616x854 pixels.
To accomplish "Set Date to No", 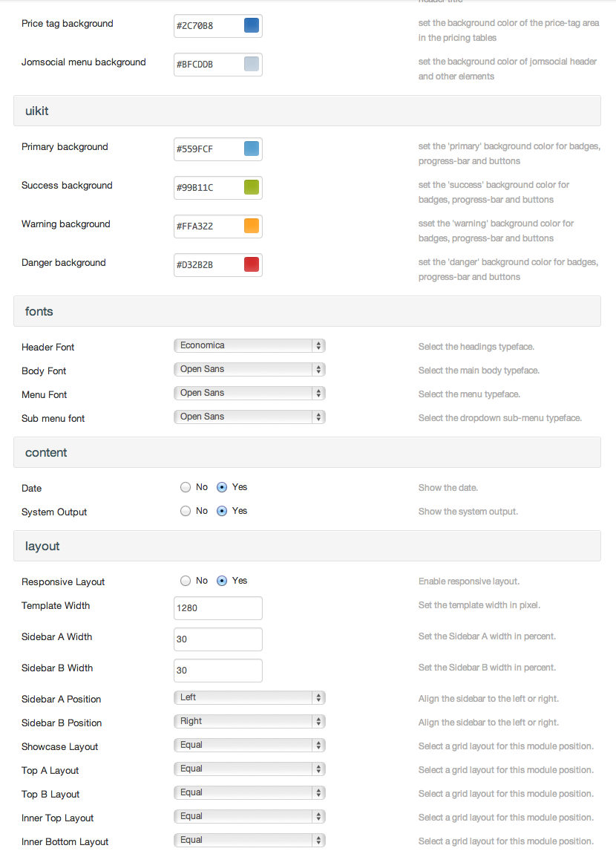I will 186,487.
